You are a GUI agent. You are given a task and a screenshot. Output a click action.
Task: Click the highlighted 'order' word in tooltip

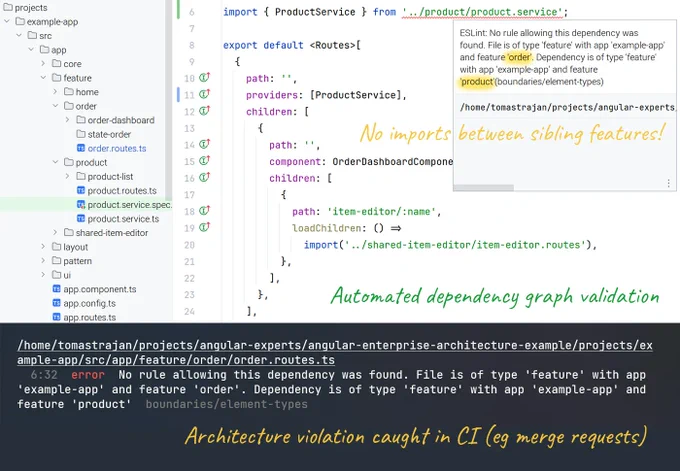click(x=519, y=57)
